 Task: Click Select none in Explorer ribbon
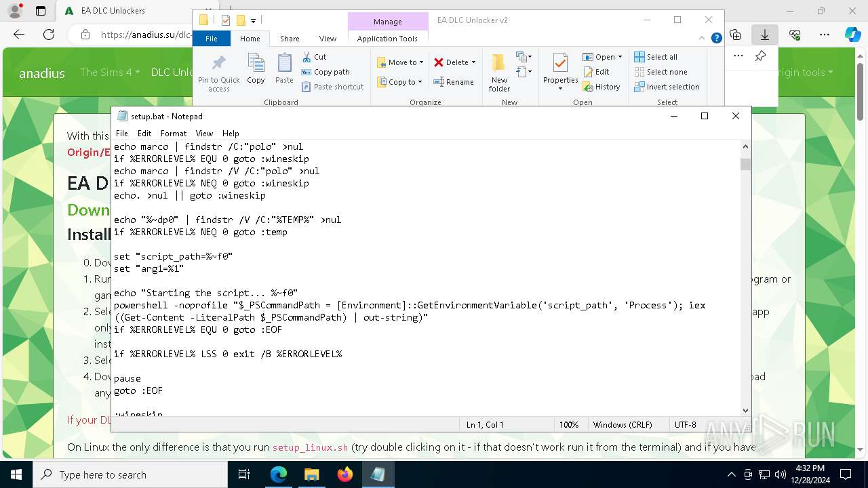point(660,72)
